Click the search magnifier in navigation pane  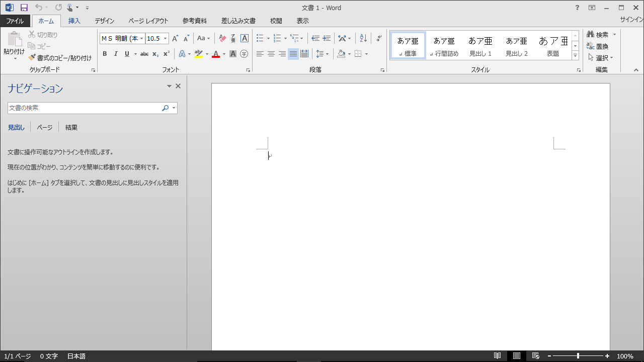[165, 108]
